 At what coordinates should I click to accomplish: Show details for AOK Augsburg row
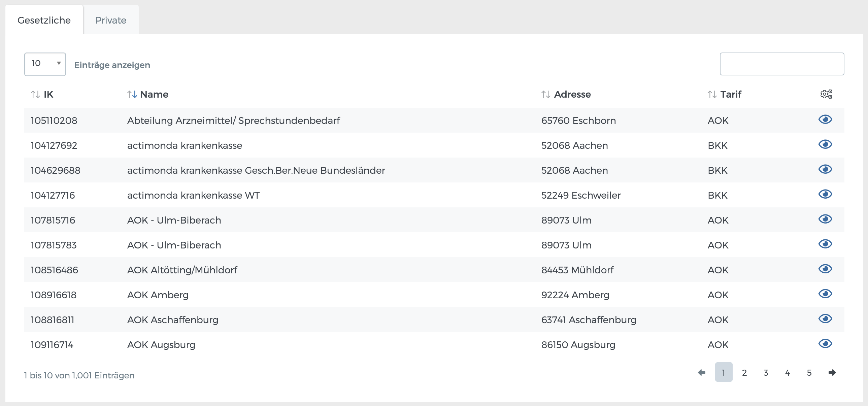pos(825,344)
